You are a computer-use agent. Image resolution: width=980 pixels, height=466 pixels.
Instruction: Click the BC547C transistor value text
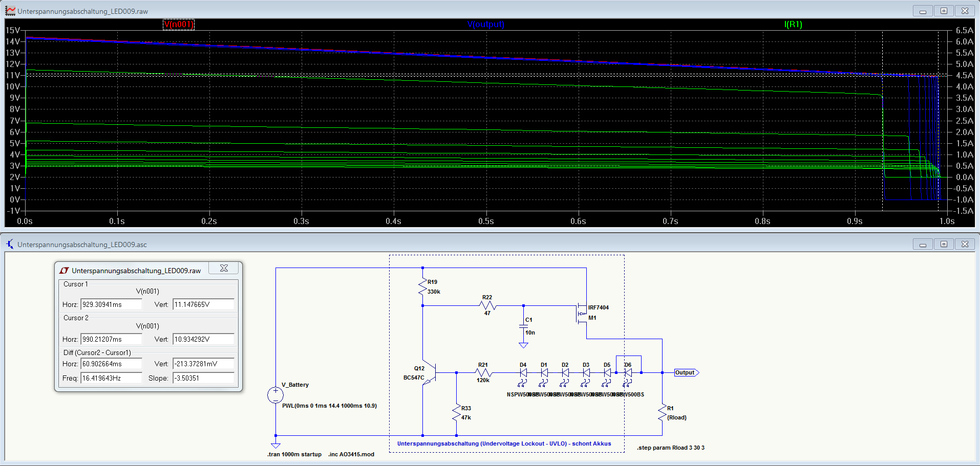tap(414, 378)
